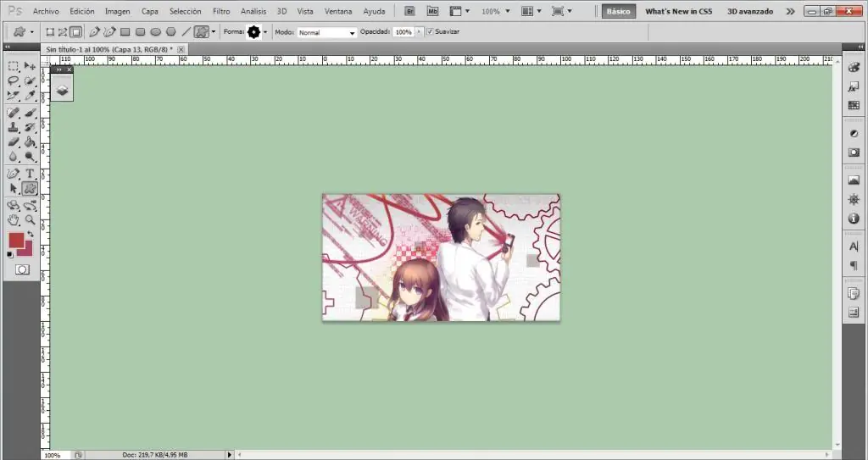
Task: Open the Navigator wheel panel icon
Action: coord(854,199)
